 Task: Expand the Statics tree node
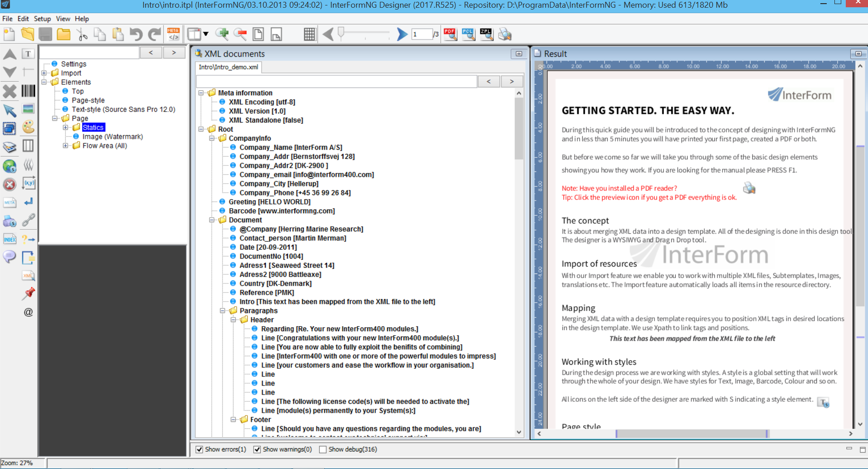coord(65,127)
